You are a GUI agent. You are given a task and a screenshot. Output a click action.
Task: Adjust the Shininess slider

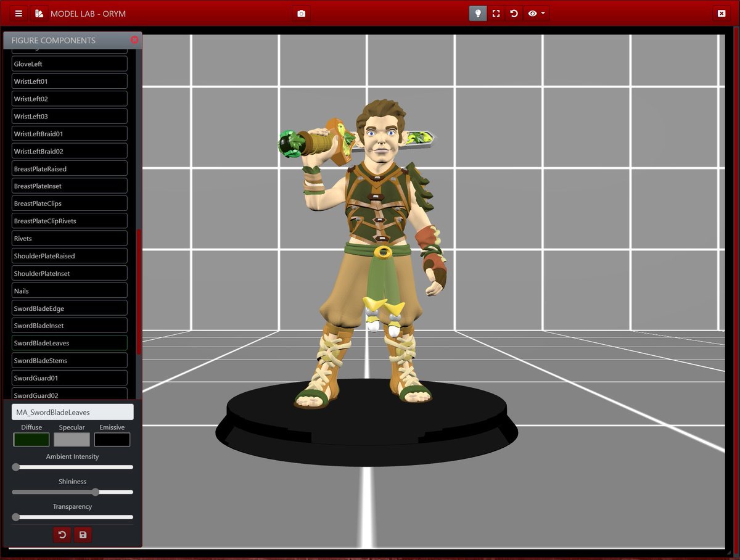click(73, 492)
